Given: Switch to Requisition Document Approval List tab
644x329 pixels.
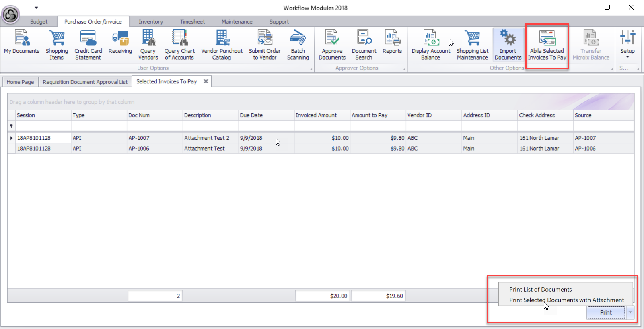Looking at the screenshot, I should [x=85, y=82].
